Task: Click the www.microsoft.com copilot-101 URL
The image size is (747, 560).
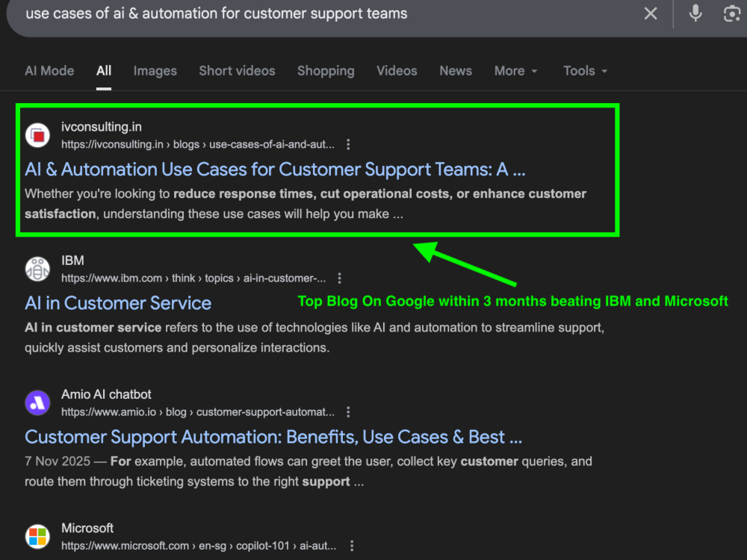Action: pos(199,546)
